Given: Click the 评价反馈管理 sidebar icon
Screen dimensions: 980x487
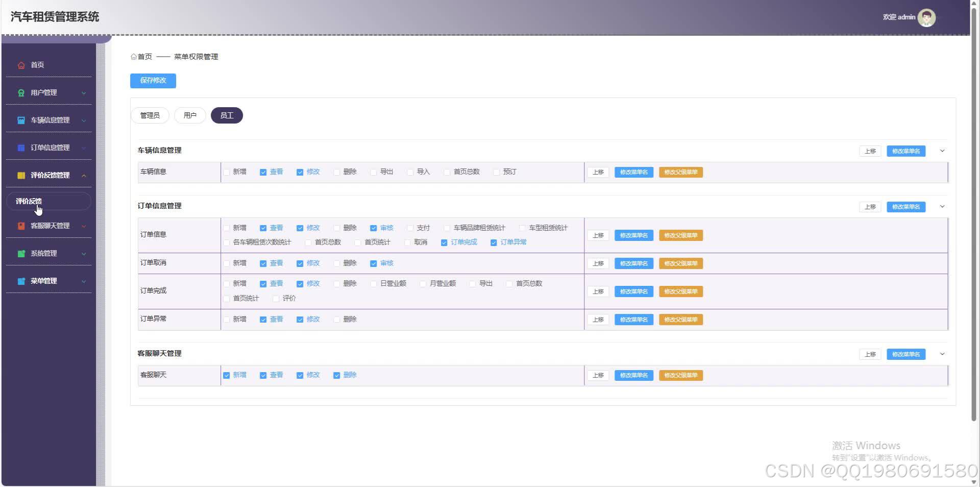Looking at the screenshot, I should (21, 176).
